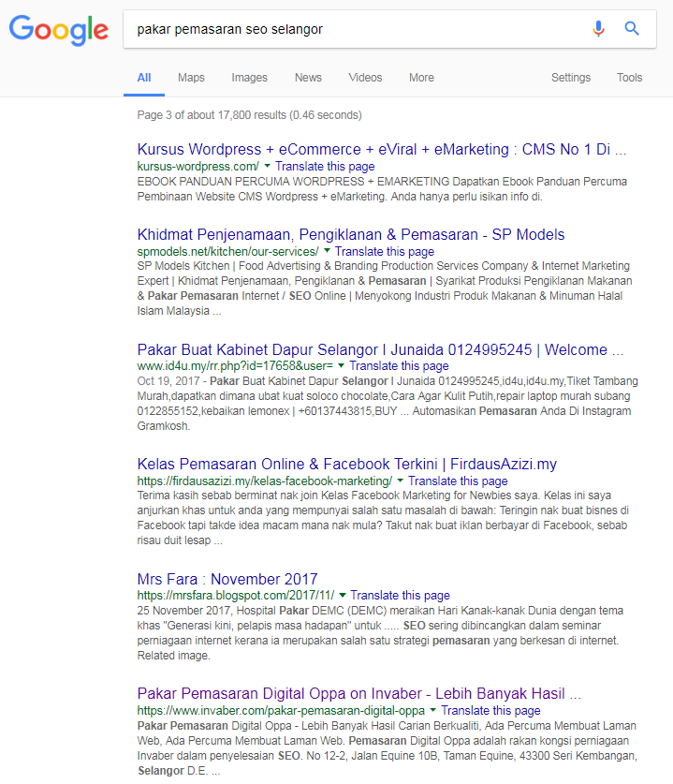Click the spmodels.net/kitchen/our-services/ URL text
The image size is (673, 784).
(227, 251)
